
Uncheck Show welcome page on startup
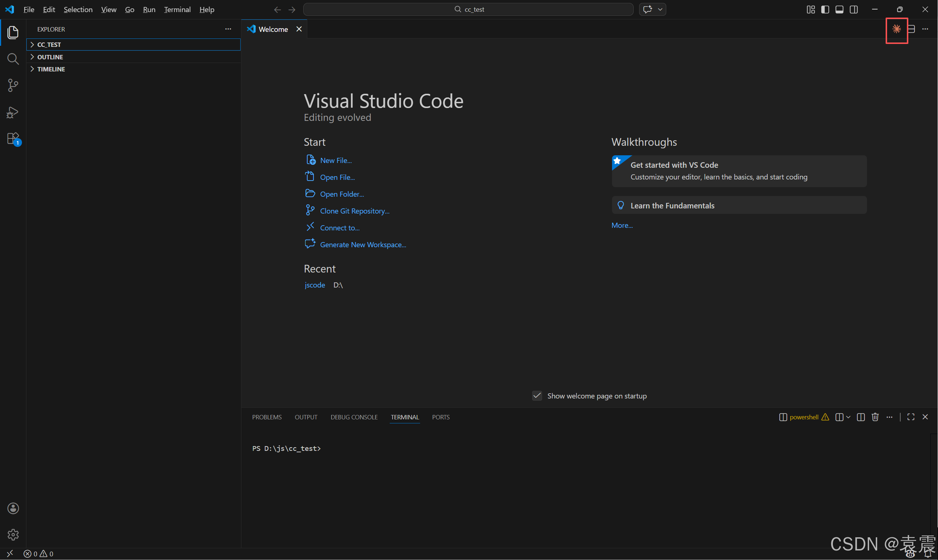pos(537,396)
